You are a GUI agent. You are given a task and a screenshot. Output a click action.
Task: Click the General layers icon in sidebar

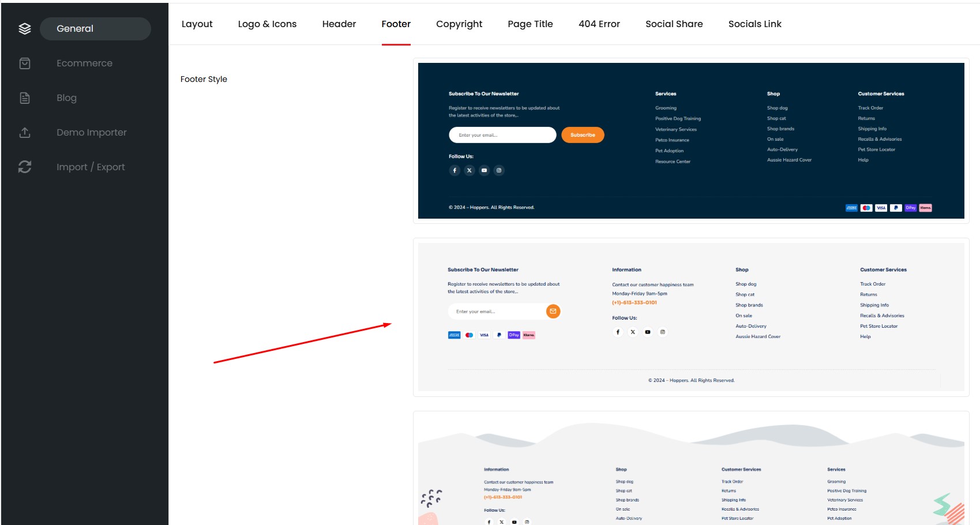(25, 29)
